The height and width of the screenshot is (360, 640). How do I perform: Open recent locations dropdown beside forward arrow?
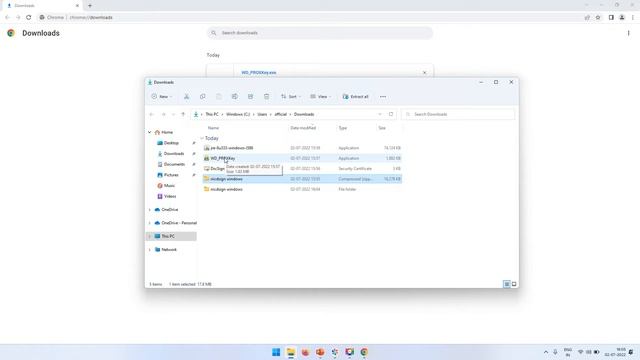[173, 114]
